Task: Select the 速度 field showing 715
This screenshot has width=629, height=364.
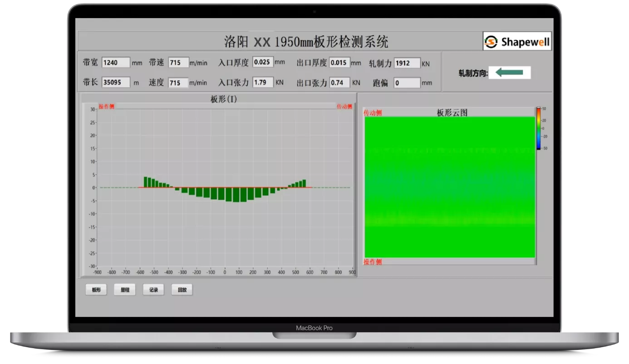Action: pyautogui.click(x=178, y=83)
